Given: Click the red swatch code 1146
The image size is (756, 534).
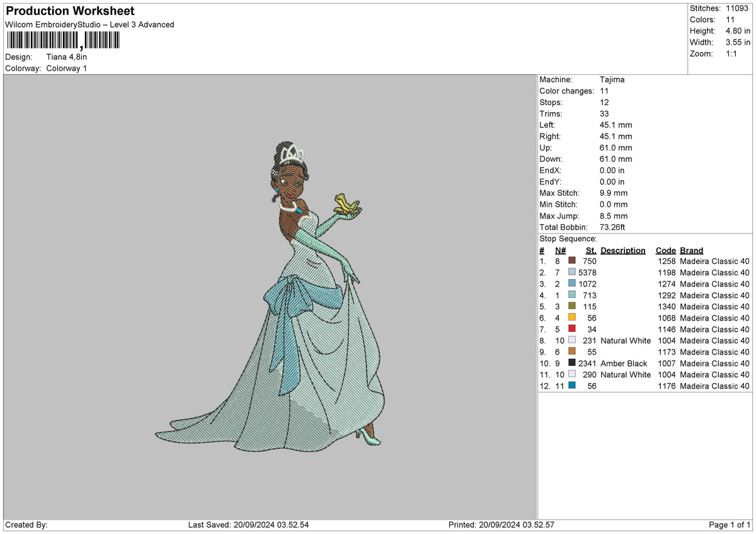Looking at the screenshot, I should click(572, 329).
